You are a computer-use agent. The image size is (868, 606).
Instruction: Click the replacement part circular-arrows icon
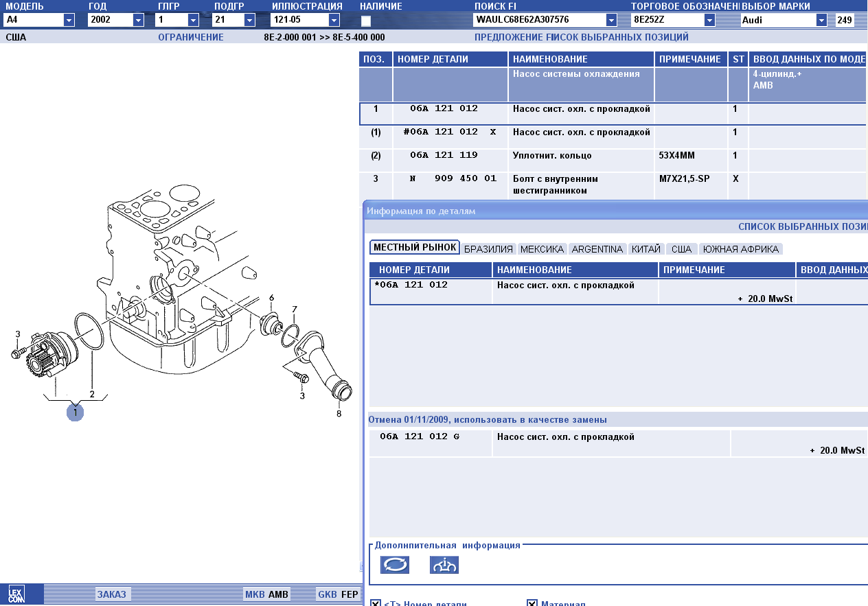[x=395, y=565]
